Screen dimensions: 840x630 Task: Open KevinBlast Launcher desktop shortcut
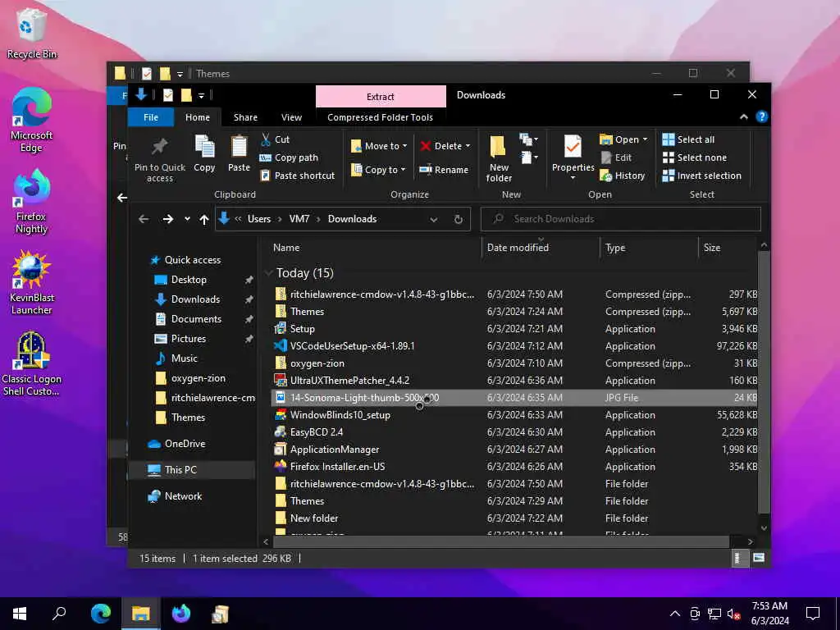coord(32,283)
